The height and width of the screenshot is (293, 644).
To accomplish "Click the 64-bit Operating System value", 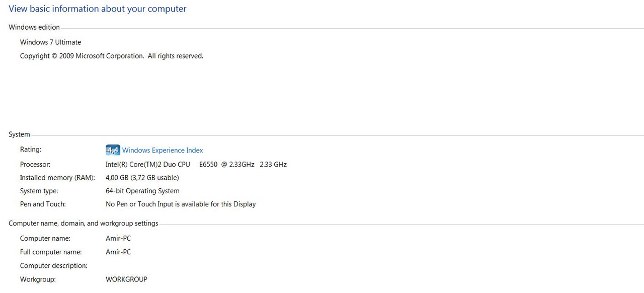I will [142, 191].
